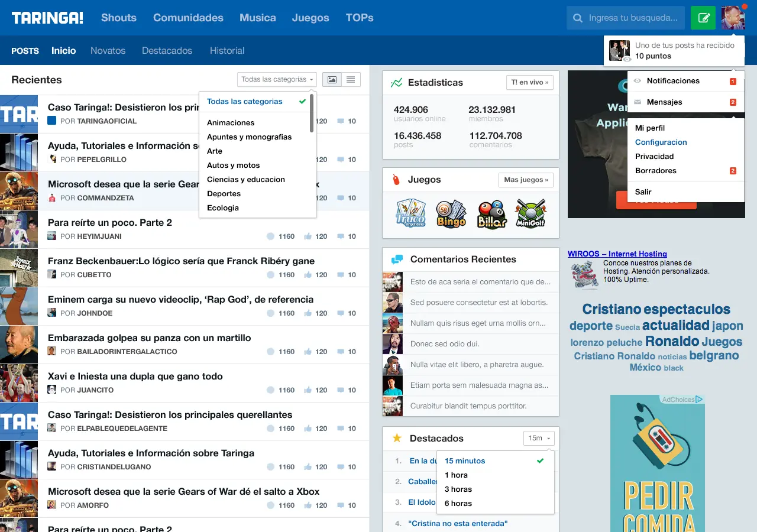
Task: Click the comments icon on CUBETTO post
Action: pyautogui.click(x=341, y=275)
